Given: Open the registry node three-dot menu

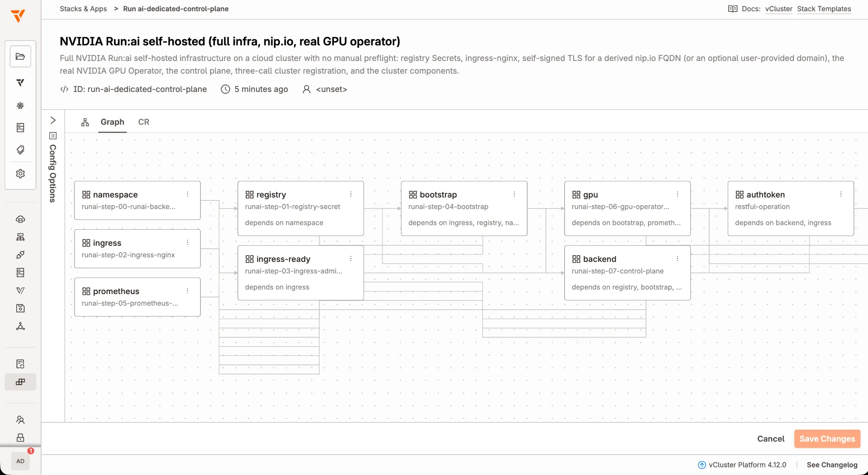Looking at the screenshot, I should (351, 194).
